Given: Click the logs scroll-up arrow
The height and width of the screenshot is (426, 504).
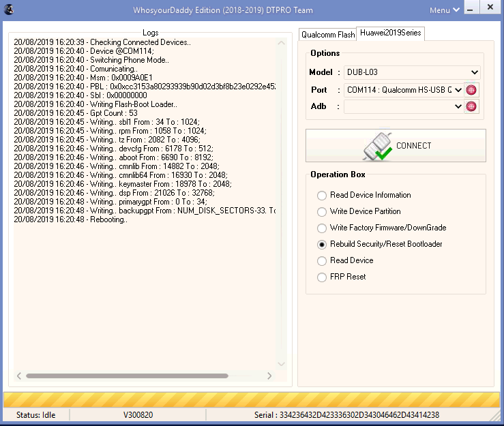Looking at the screenshot, I should (x=281, y=43).
